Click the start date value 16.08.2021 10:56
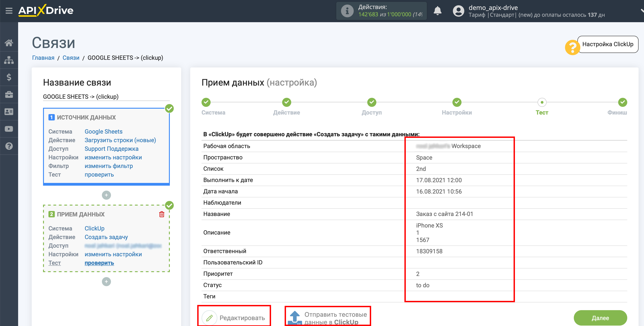Screen dimensions: 644x326 [439, 192]
